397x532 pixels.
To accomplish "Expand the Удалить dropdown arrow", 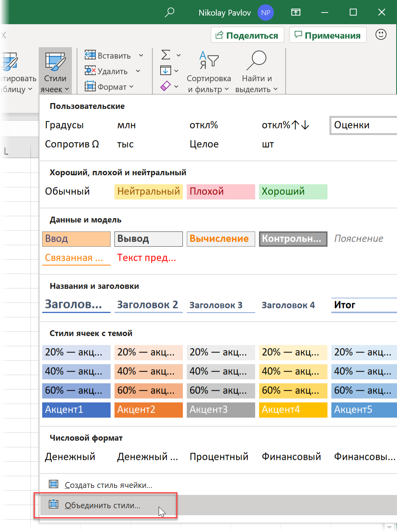I will click(138, 71).
